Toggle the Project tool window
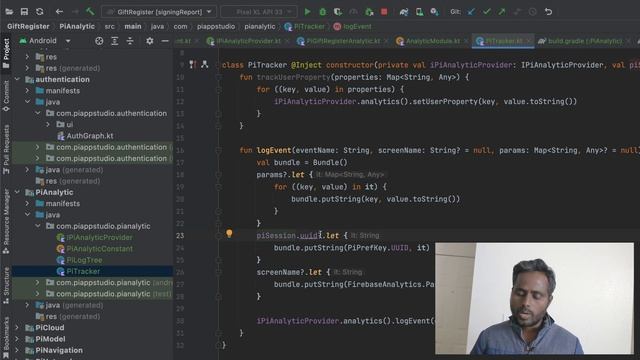 tap(6, 54)
